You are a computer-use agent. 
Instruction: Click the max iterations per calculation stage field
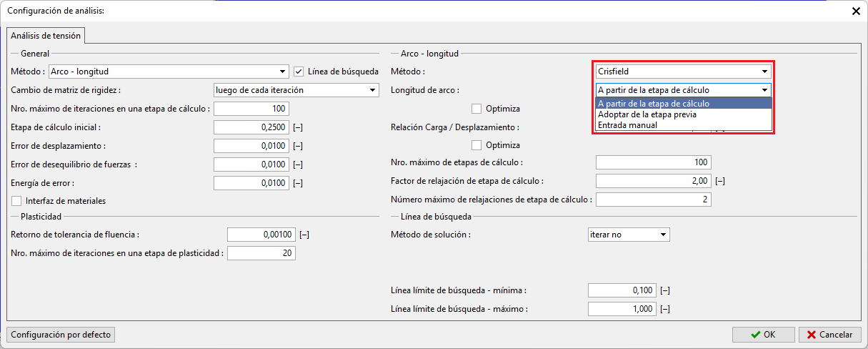(x=251, y=109)
